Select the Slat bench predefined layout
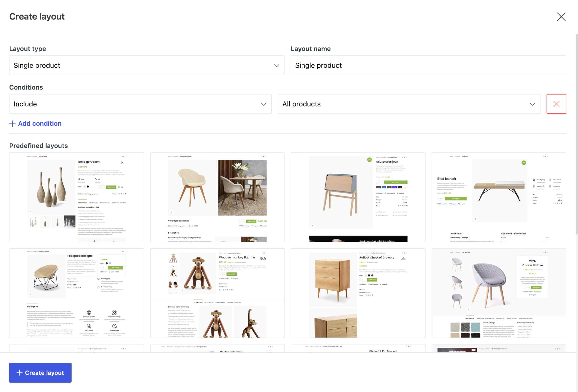Viewport: 578px width, 392px height. point(499,197)
